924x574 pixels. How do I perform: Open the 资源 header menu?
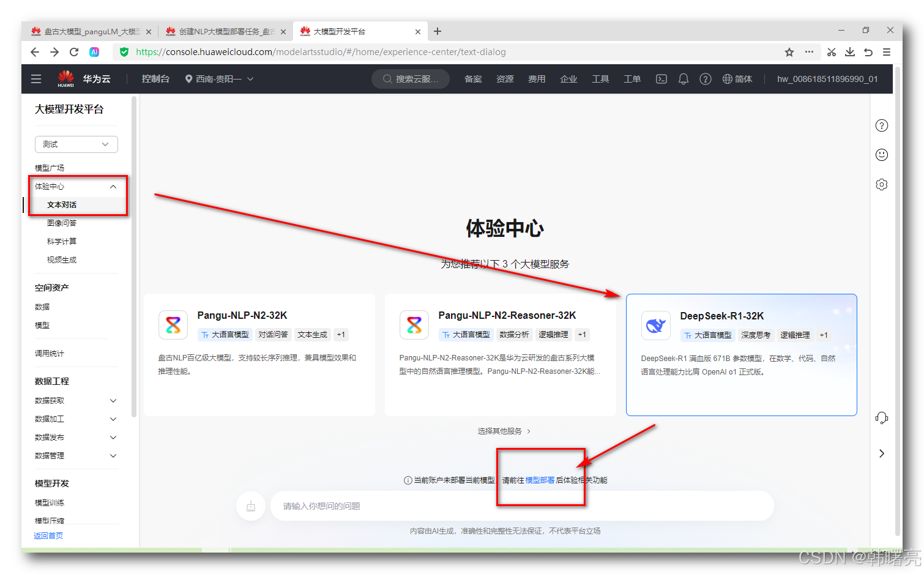505,79
